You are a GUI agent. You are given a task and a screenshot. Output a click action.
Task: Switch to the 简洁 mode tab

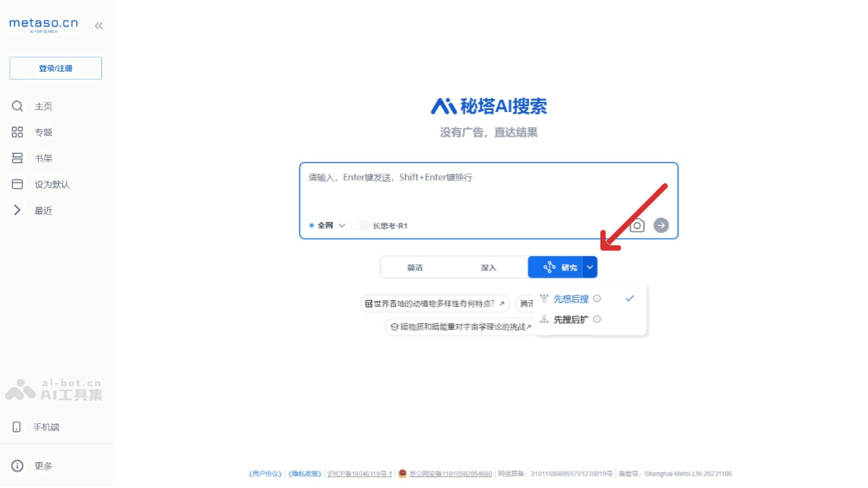point(416,267)
